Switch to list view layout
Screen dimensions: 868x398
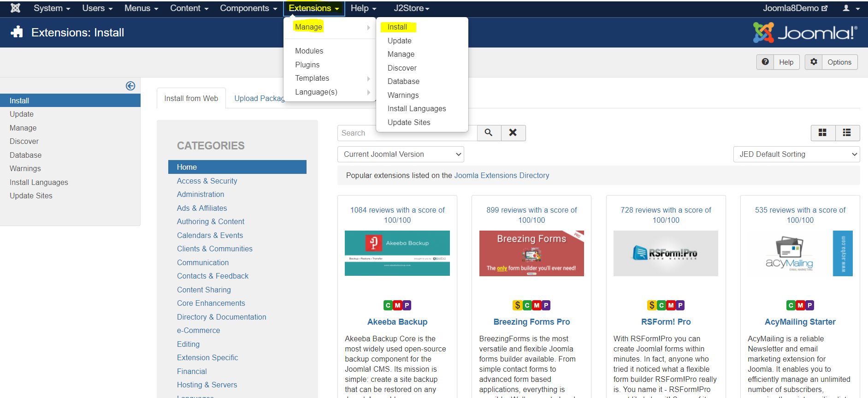coord(847,133)
